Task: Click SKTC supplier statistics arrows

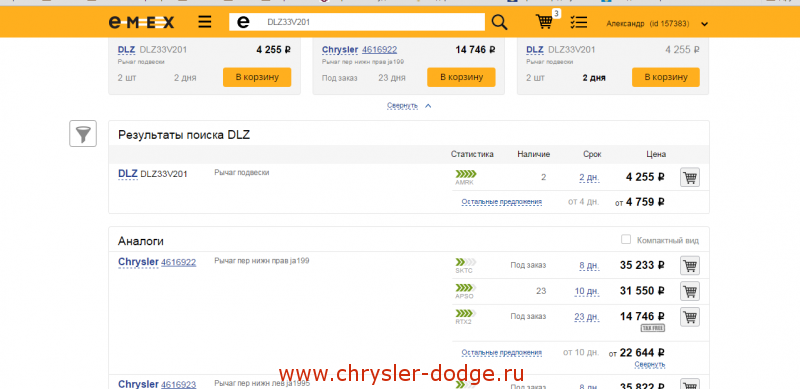Action: tap(466, 262)
